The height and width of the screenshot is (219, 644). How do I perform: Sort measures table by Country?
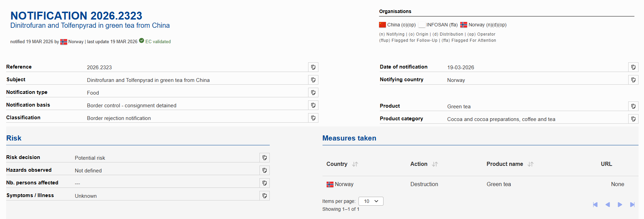click(355, 164)
